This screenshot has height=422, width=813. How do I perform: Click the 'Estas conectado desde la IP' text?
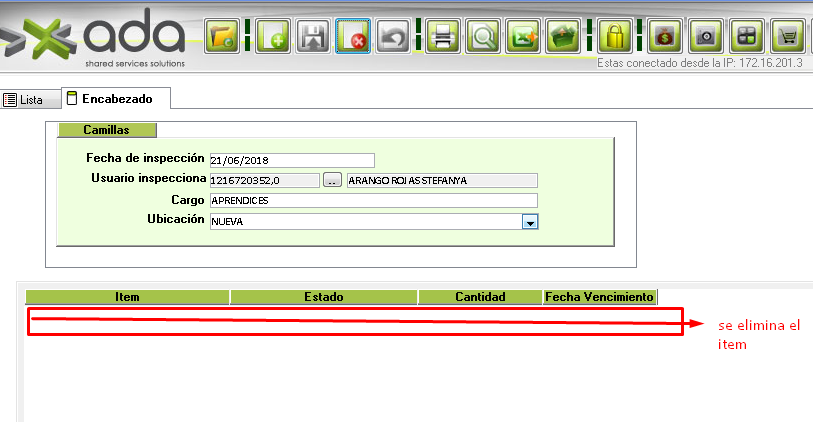699,63
